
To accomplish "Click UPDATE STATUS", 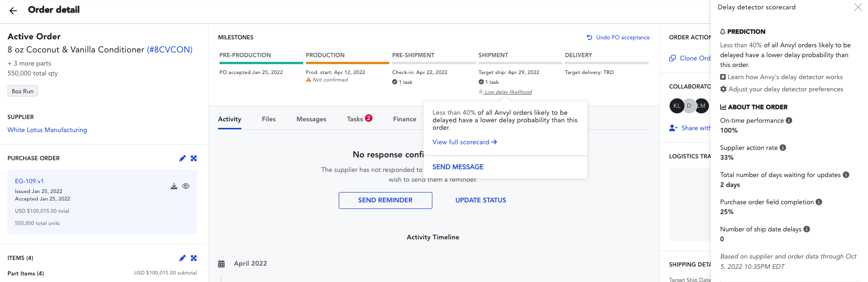I will (481, 200).
